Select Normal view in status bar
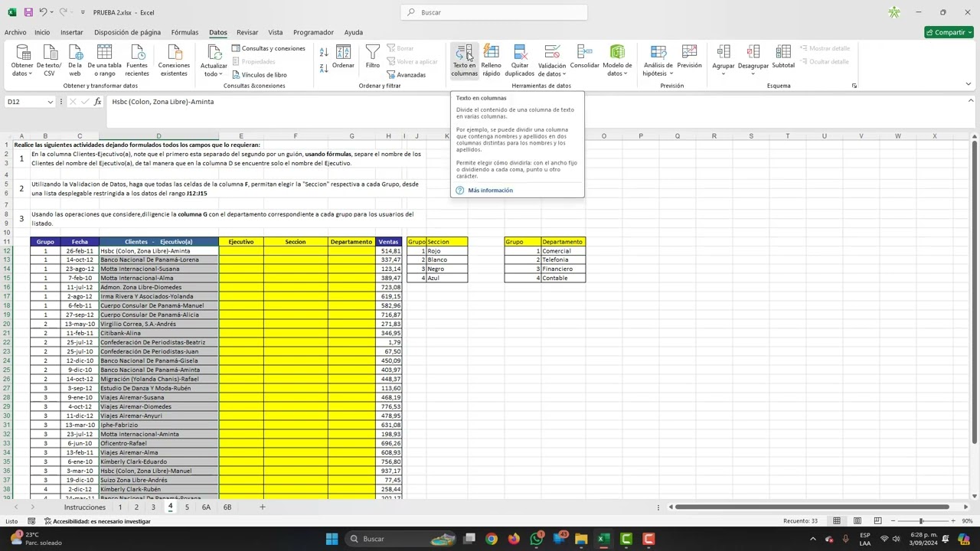Screen dimensions: 980x551 [x=837, y=521]
